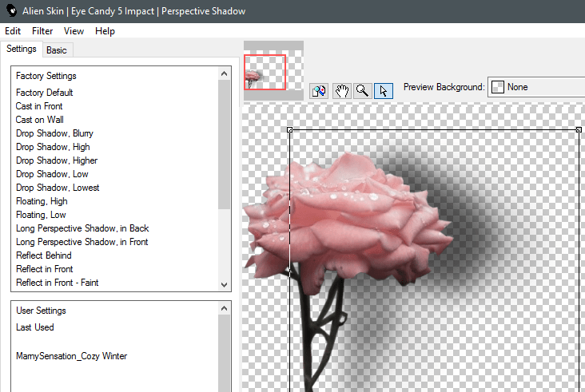Image resolution: width=585 pixels, height=392 pixels.
Task: Select the Hand pan tool
Action: pos(341,90)
